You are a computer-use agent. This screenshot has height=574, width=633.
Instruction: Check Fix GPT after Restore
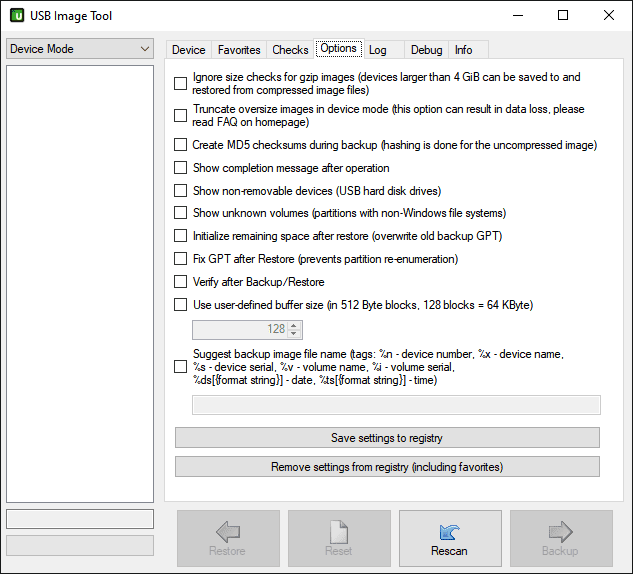pyautogui.click(x=180, y=259)
